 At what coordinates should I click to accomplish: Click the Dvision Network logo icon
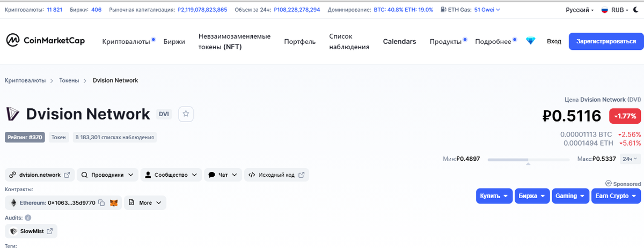12,114
